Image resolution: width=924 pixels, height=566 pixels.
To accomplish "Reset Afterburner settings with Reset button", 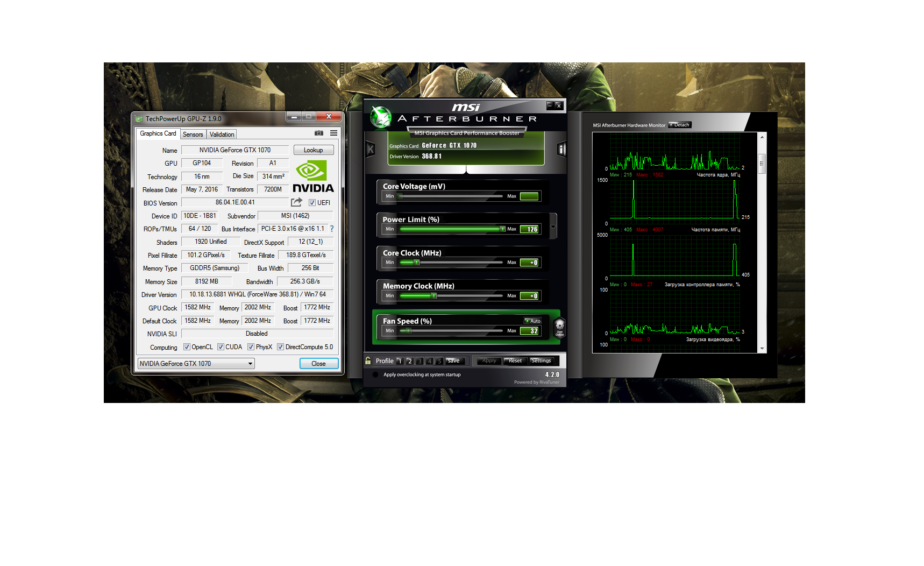I will point(515,361).
